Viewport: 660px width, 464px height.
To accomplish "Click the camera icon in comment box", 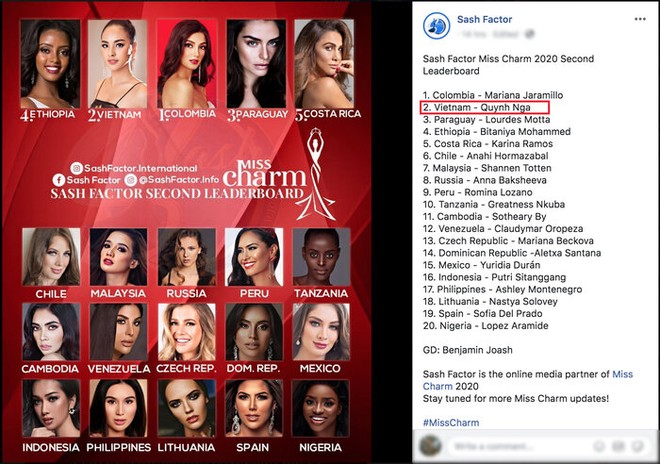I will [618, 446].
